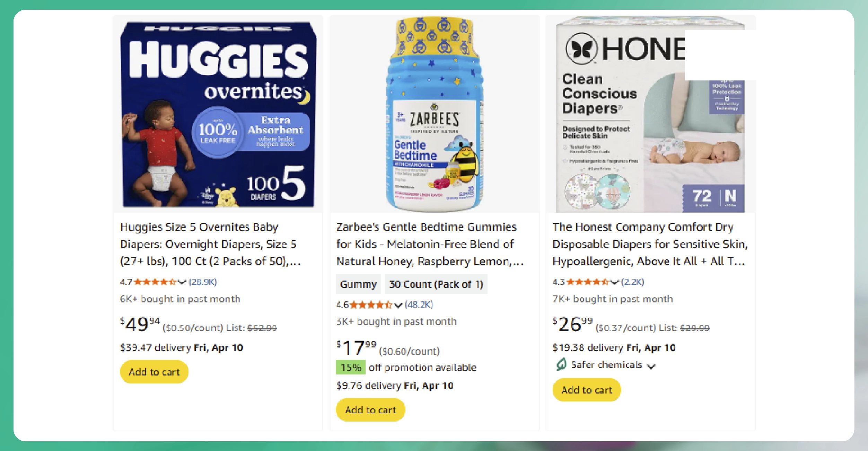Click the Huggies star rating icons

[155, 282]
